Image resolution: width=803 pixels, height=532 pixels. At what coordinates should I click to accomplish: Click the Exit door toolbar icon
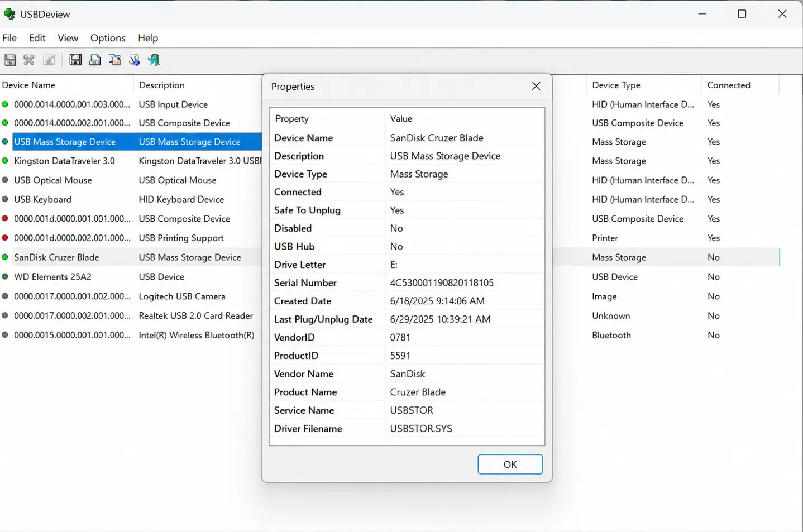tap(154, 60)
